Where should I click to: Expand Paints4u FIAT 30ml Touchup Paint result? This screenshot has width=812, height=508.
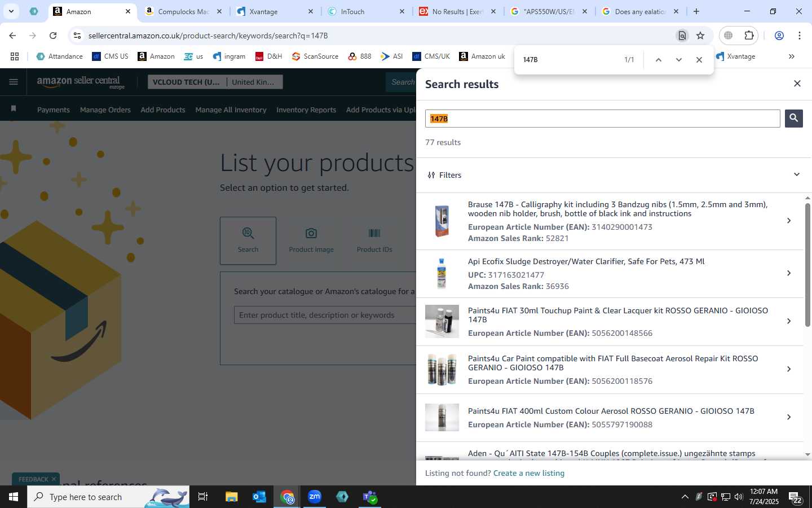pos(788,321)
